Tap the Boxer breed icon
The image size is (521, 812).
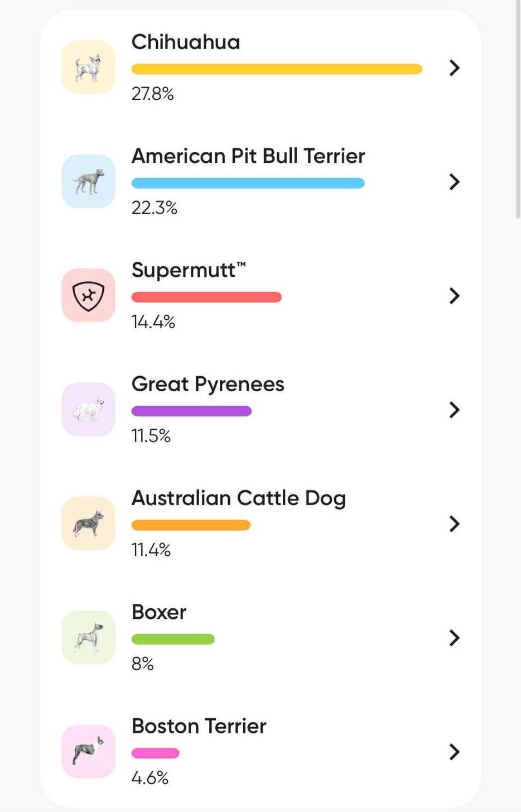[88, 637]
